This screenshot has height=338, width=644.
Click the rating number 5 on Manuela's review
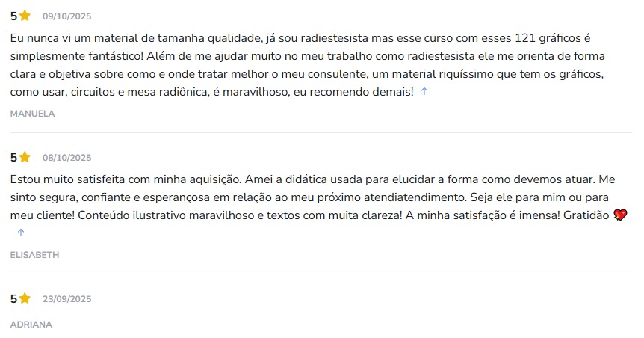(13, 16)
